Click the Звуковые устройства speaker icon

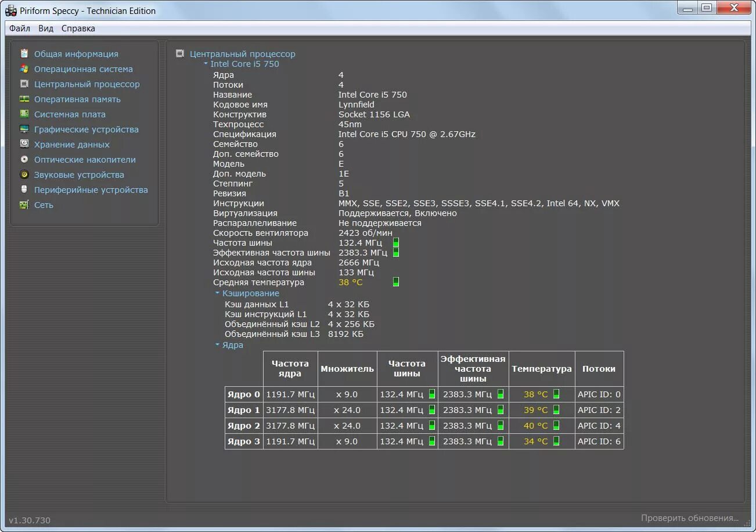[24, 174]
